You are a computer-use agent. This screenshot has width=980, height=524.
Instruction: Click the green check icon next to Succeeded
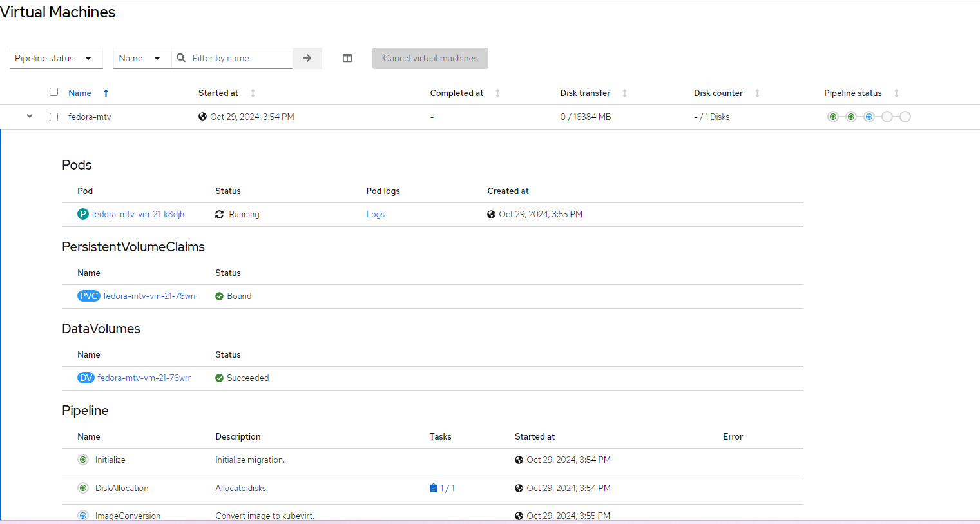pos(220,378)
